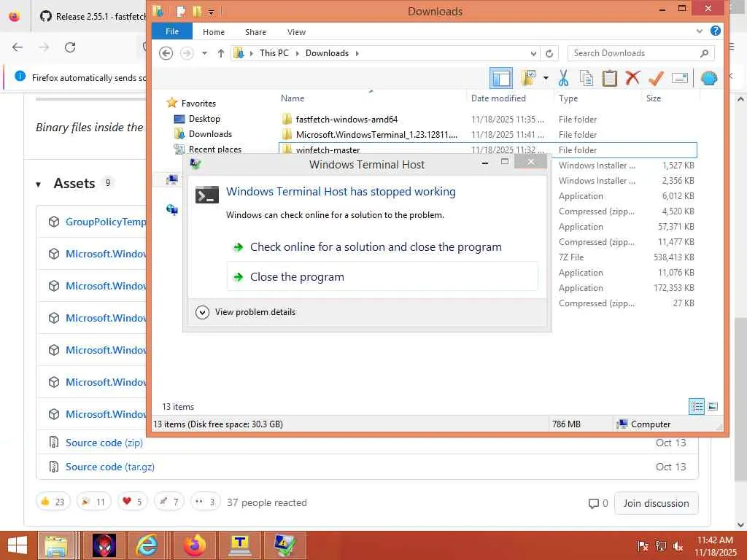Open the Home ribbon tab
The height and width of the screenshot is (560, 747).
214,32
